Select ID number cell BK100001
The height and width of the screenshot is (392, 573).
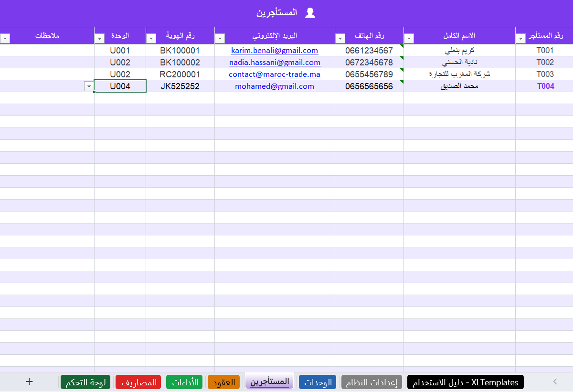click(x=180, y=50)
